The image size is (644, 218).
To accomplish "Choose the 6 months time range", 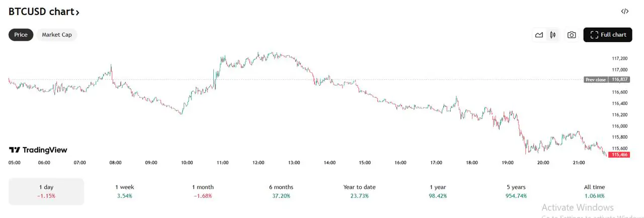I will pyautogui.click(x=281, y=191).
